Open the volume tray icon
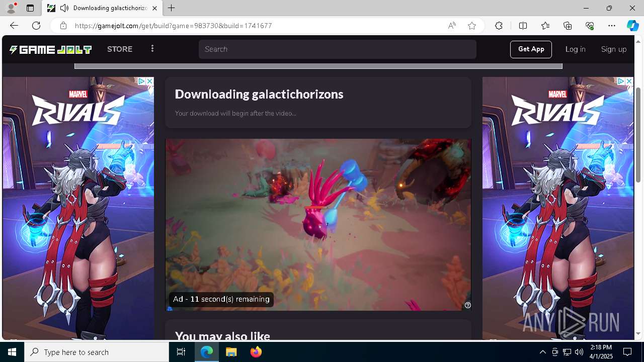Screen dimensions: 644x362 click(x=579, y=352)
